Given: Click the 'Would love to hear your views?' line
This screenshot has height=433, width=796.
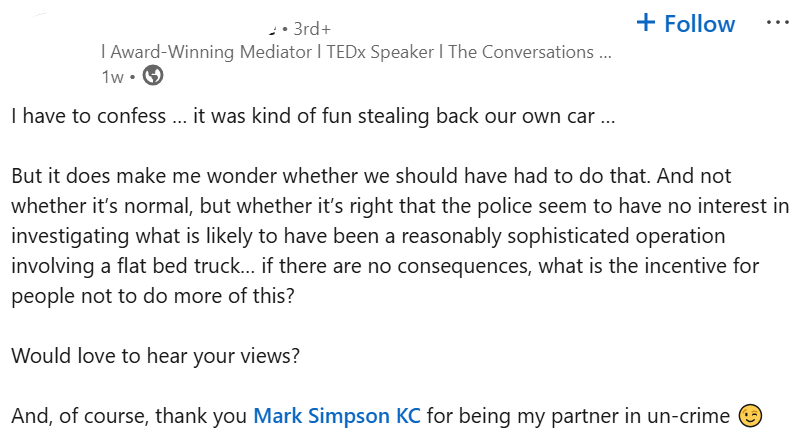Looking at the screenshot, I should coord(155,356).
